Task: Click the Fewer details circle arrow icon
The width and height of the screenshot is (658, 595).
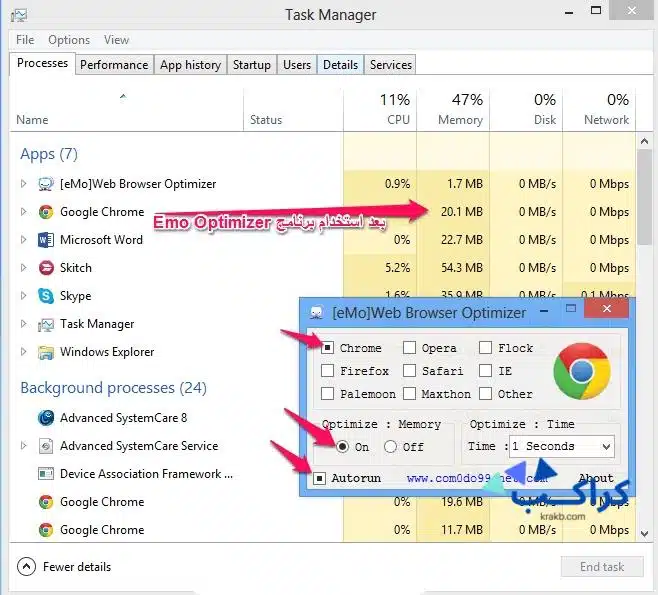Action: coord(26,567)
